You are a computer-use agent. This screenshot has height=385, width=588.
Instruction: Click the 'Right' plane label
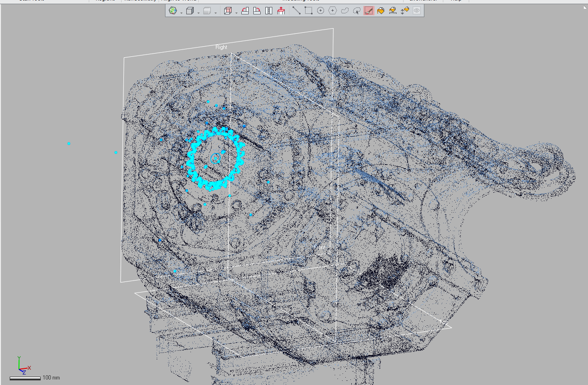click(x=221, y=47)
